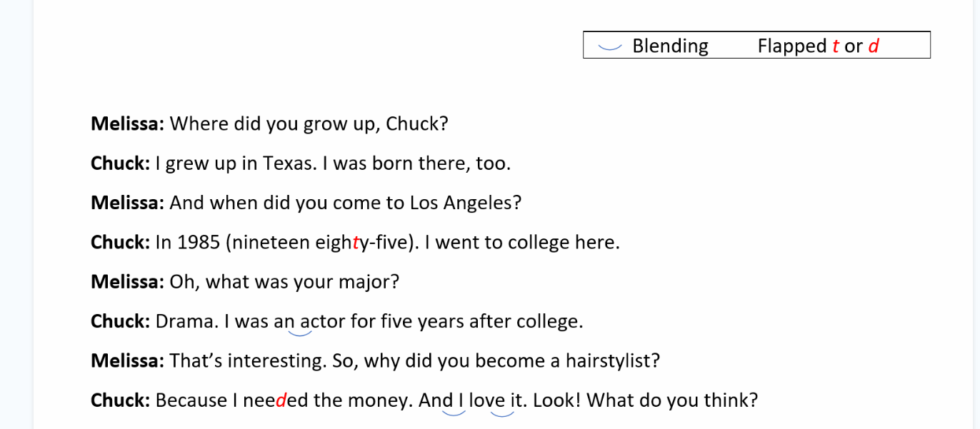Click the year '1985' in the dialogue
Viewport: 980px width, 429px height.
(x=199, y=243)
